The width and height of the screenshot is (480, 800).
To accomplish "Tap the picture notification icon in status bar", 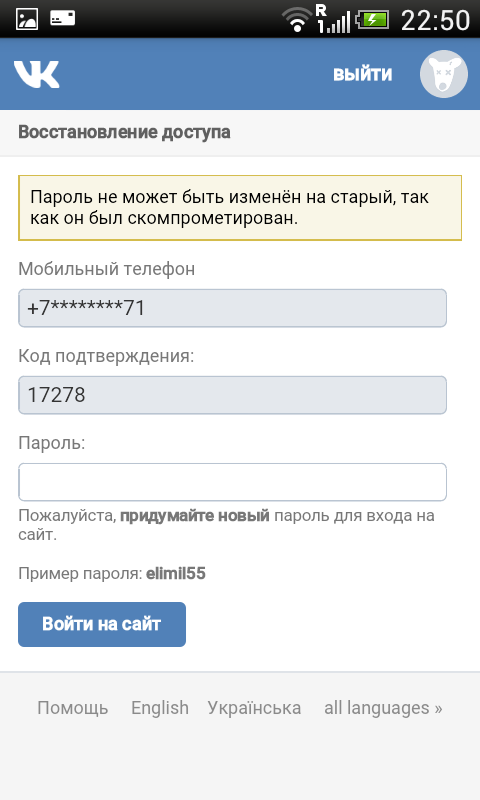I will [x=27, y=19].
